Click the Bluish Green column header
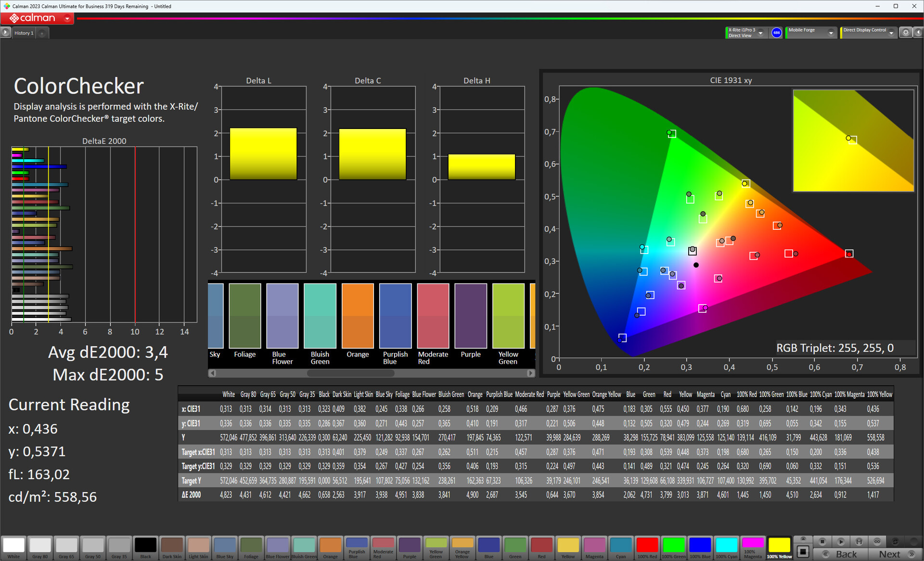 click(451, 395)
